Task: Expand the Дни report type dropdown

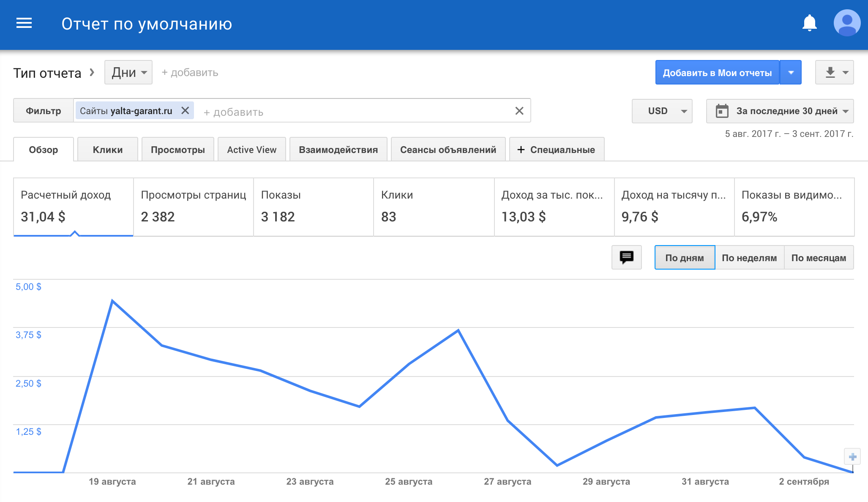Action: (128, 72)
